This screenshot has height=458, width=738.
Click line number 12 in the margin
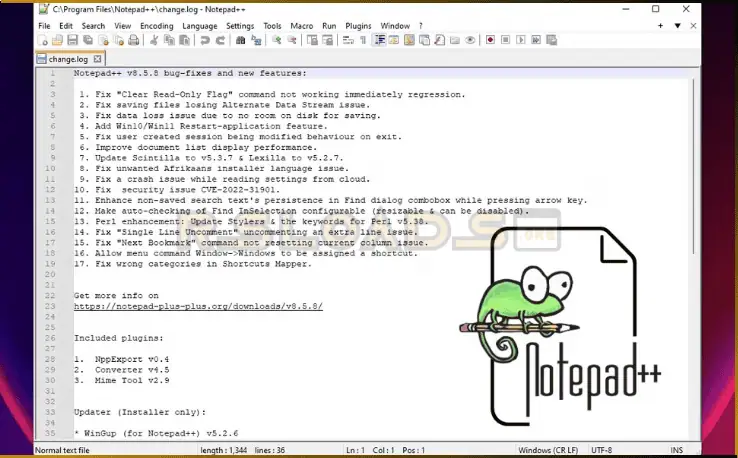pos(50,190)
